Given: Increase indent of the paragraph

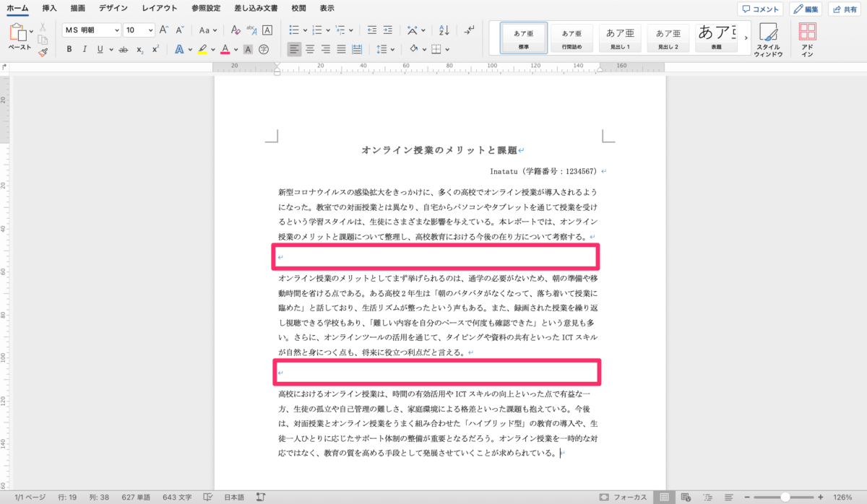Looking at the screenshot, I should 389,30.
